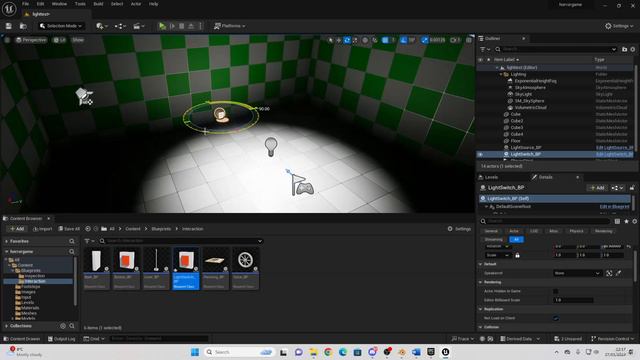
Task: Collapse the Lighting folder in the Outliner
Action: coord(501,74)
